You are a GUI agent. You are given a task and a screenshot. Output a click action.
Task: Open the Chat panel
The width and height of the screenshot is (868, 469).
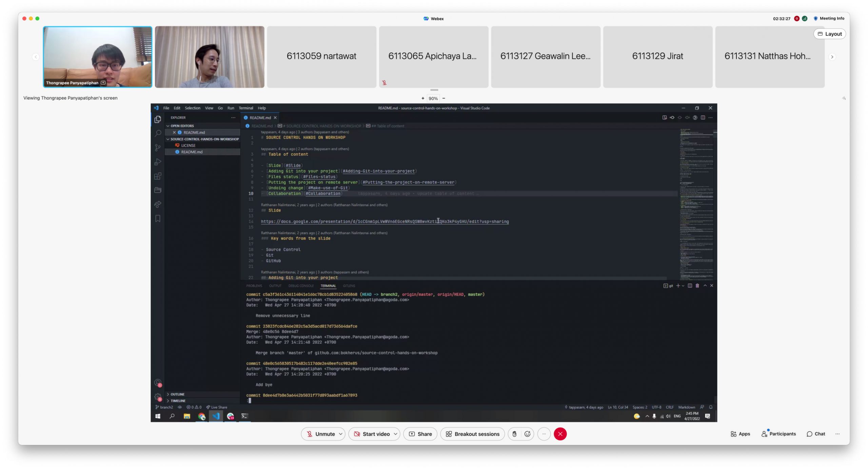[x=816, y=434]
